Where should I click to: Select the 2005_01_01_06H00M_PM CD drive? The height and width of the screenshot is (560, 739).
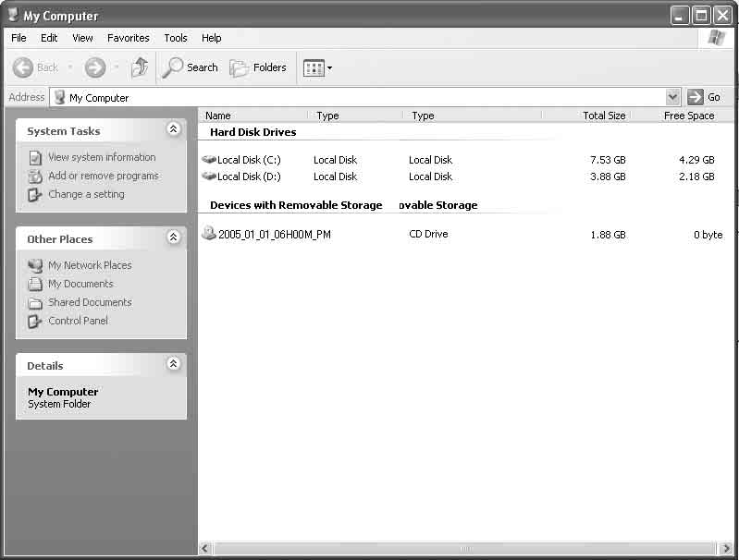pos(266,234)
